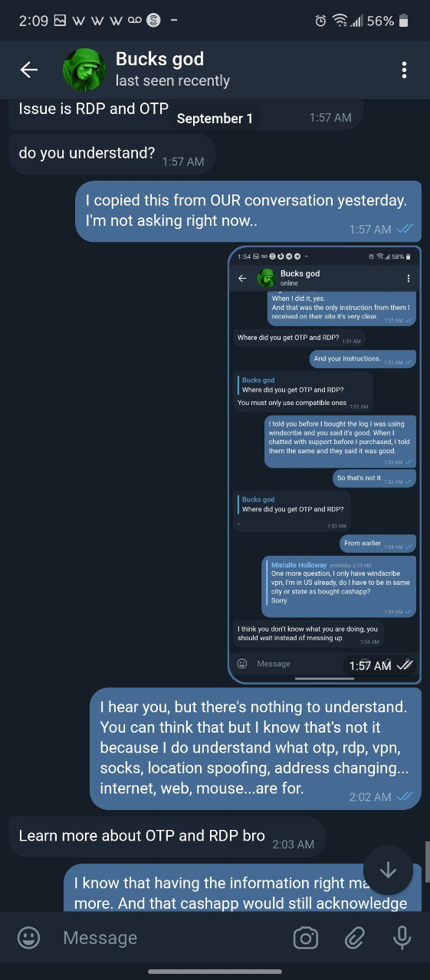
Task: Open the emoji picker smiley icon
Action: (29, 938)
